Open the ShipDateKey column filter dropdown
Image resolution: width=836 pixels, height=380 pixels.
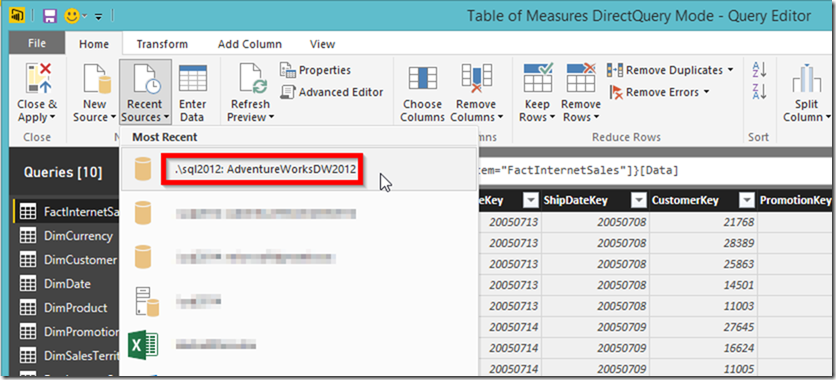pyautogui.click(x=639, y=200)
